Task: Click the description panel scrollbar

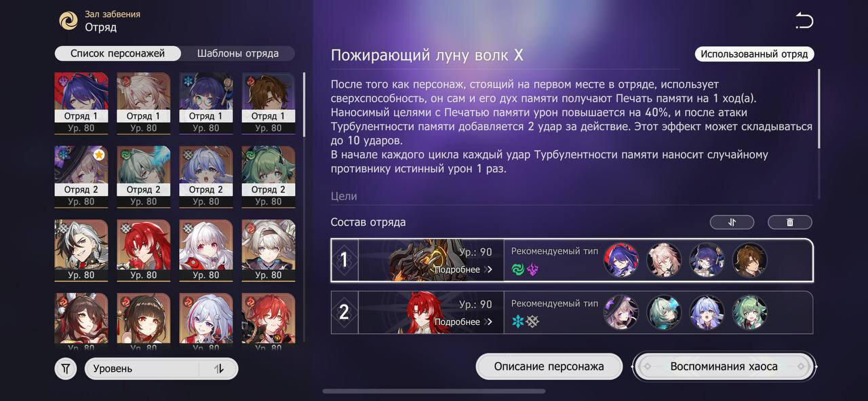Action: pos(819,109)
